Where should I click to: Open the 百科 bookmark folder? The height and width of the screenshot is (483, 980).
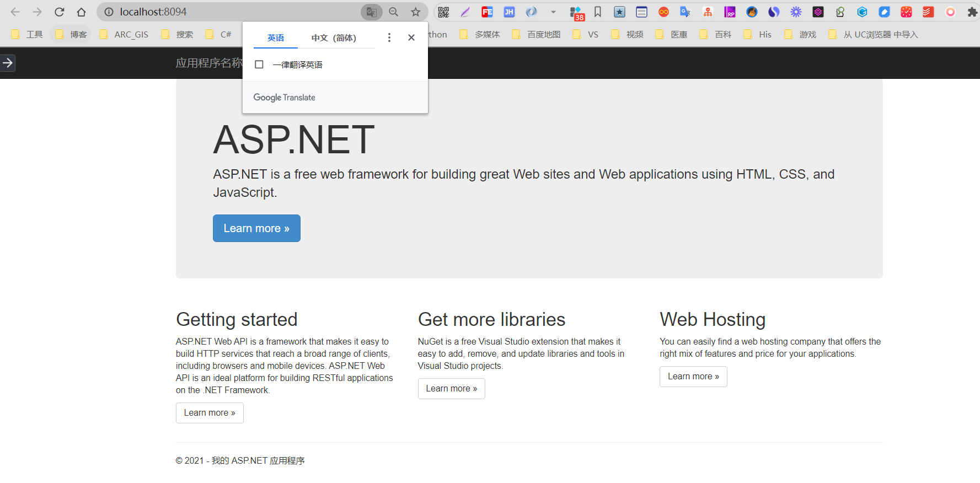pyautogui.click(x=716, y=34)
